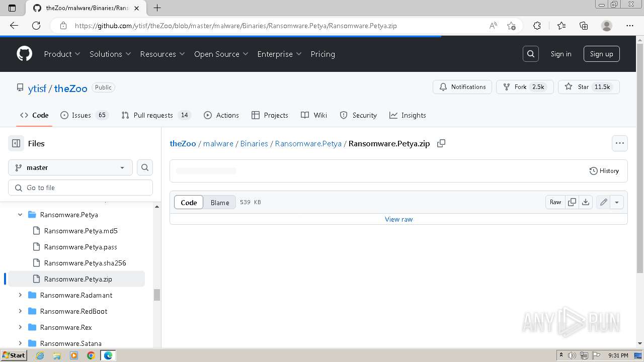
Task: Toggle Blame view of the file
Action: [x=220, y=202]
